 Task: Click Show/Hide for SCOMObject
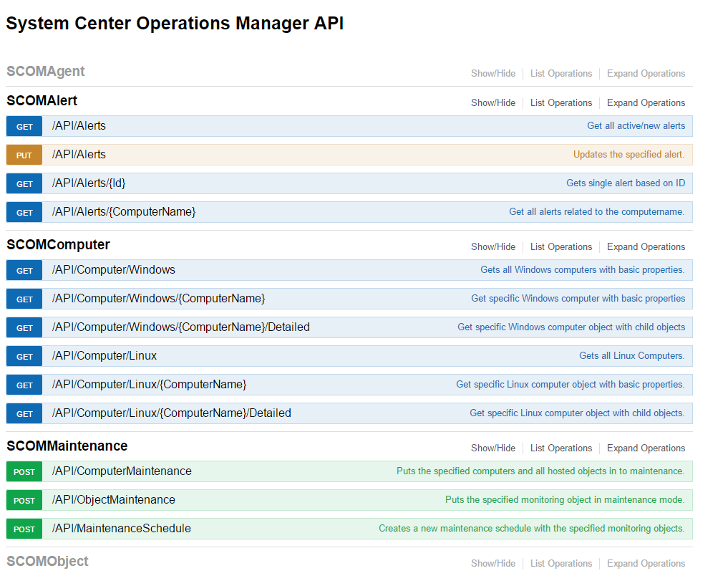pos(493,563)
